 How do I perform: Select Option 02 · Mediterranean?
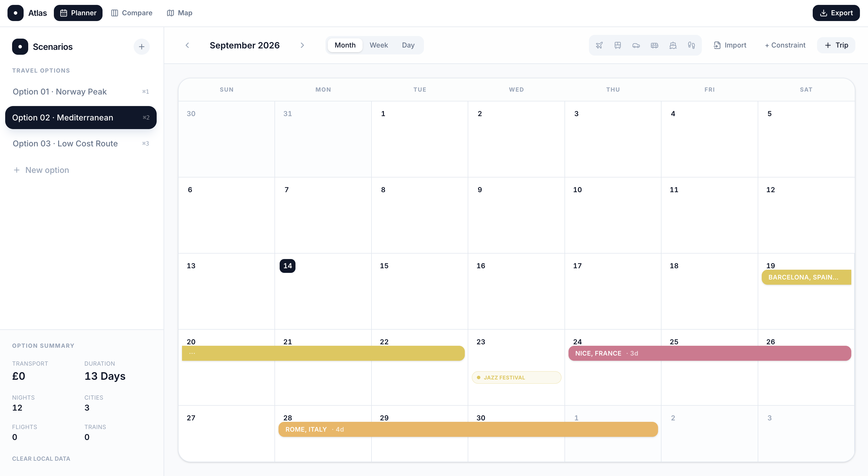pos(81,117)
